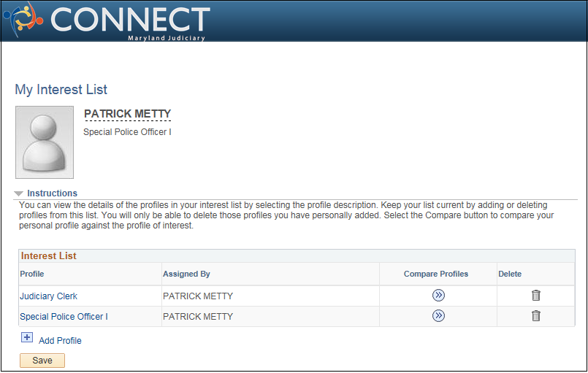Click the Assigned By column header
Image resolution: width=588 pixels, height=373 pixels.
pyautogui.click(x=186, y=274)
